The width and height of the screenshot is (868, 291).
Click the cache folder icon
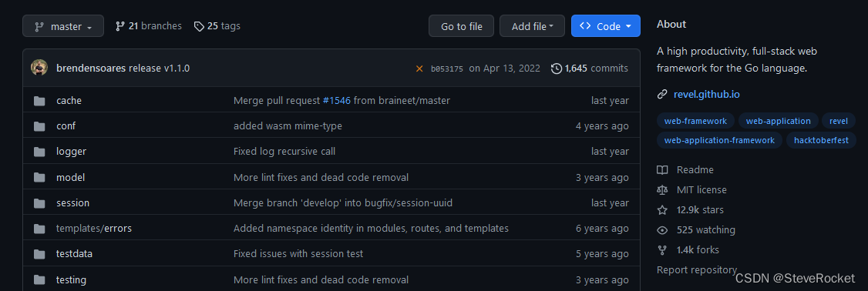click(39, 101)
